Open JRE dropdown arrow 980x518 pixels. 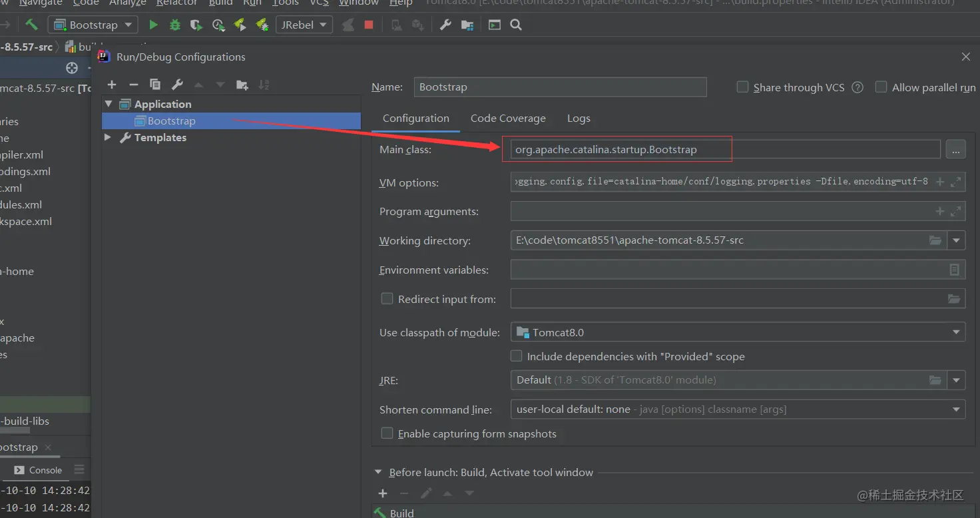pyautogui.click(x=957, y=380)
